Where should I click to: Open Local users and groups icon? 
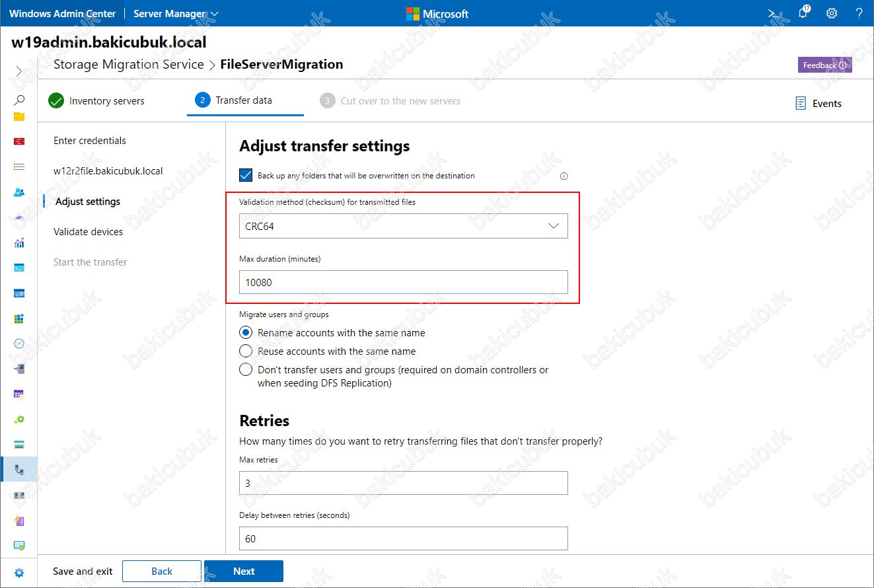click(19, 192)
